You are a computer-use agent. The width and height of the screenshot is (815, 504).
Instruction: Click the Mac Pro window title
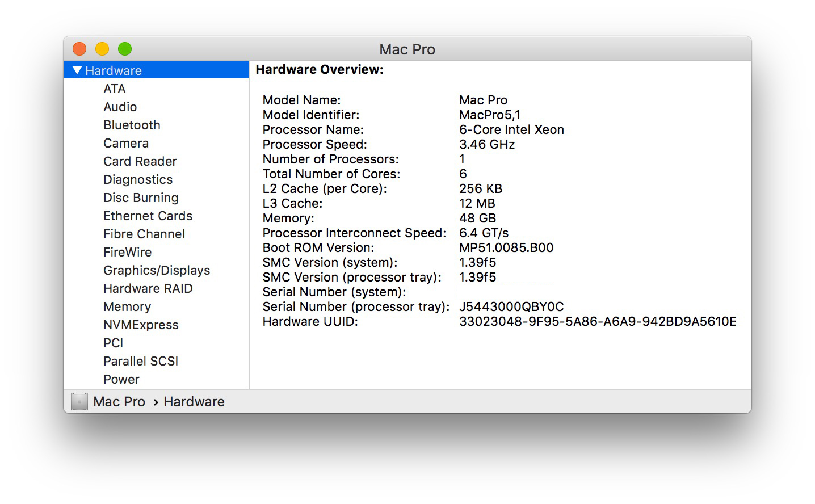(x=407, y=49)
